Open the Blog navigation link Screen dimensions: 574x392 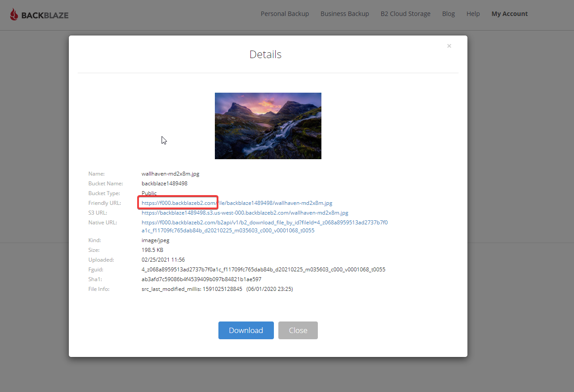coord(448,13)
